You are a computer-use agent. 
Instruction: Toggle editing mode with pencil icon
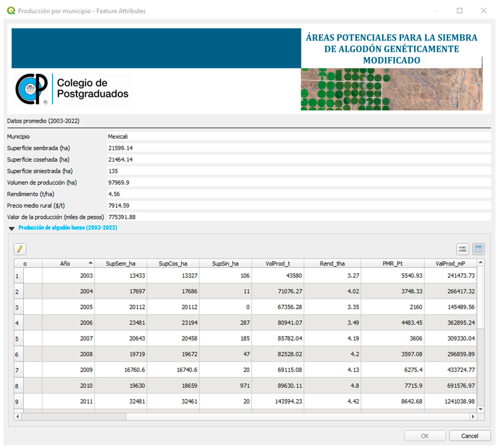(20, 249)
